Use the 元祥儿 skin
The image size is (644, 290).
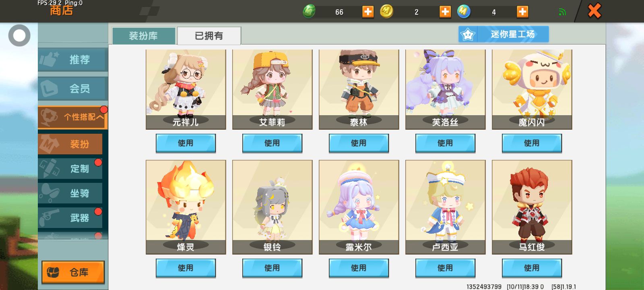pyautogui.click(x=186, y=143)
